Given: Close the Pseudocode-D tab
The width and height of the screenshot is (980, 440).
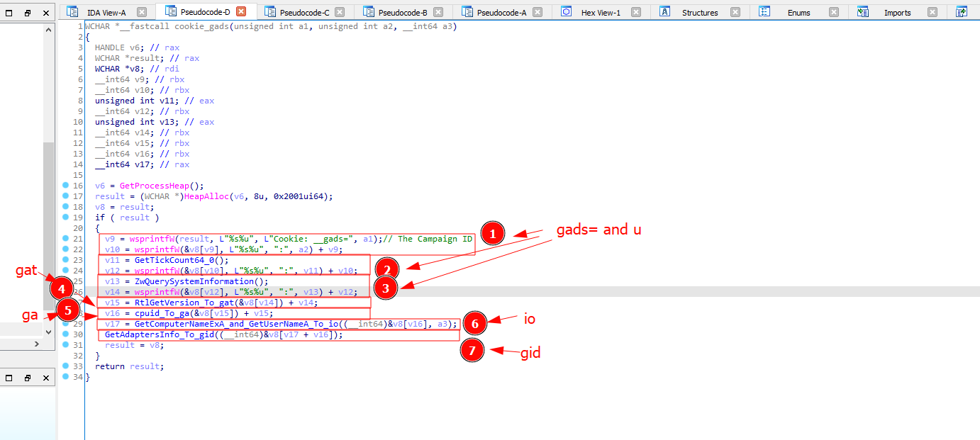Looking at the screenshot, I should [x=241, y=12].
